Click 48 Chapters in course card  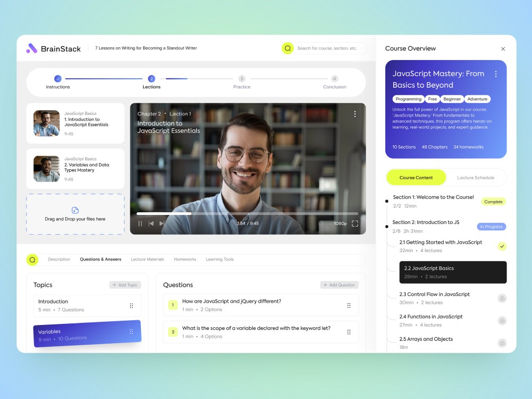point(434,147)
